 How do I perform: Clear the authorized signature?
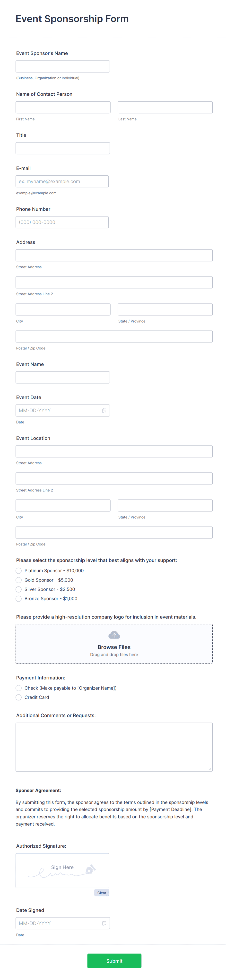pyautogui.click(x=101, y=893)
